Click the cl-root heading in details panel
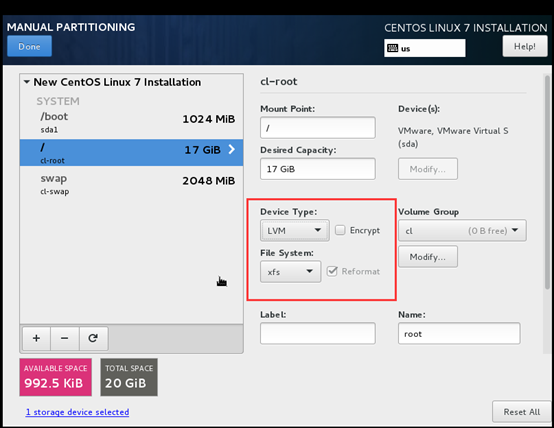 click(279, 81)
